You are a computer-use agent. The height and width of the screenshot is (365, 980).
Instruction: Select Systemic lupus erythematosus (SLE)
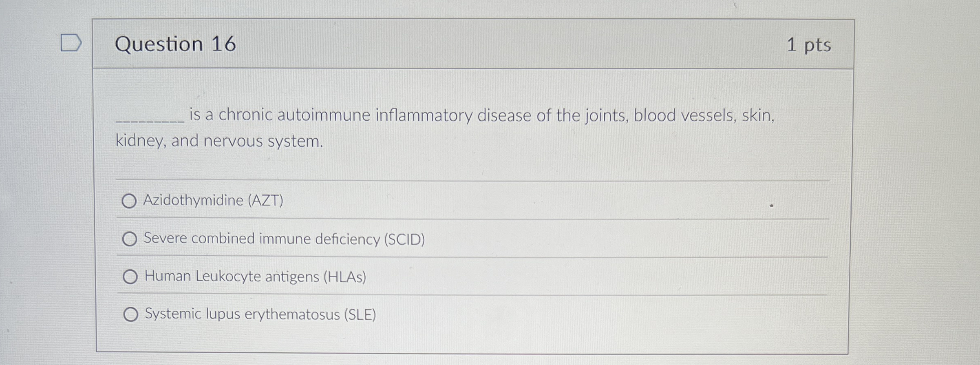pyautogui.click(x=130, y=314)
